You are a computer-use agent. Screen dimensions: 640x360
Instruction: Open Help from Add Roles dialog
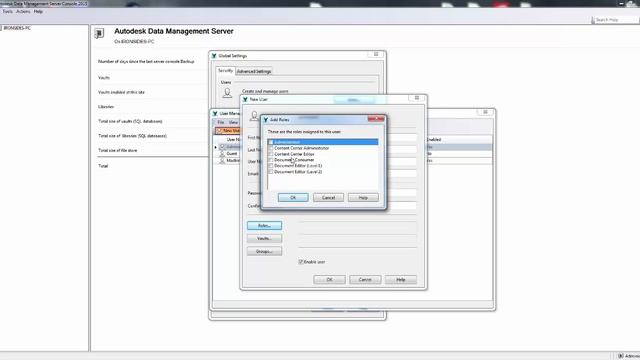point(363,198)
